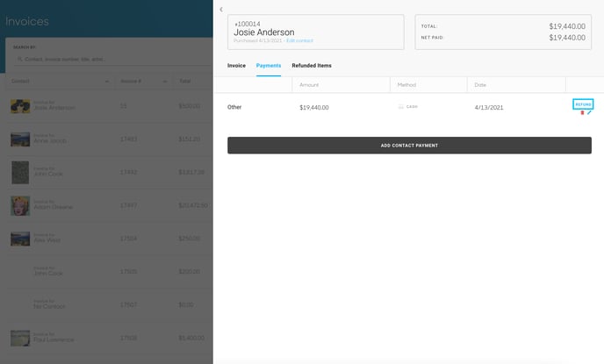
Task: Click the Josie Anderson name in invoice header
Action: click(x=264, y=32)
